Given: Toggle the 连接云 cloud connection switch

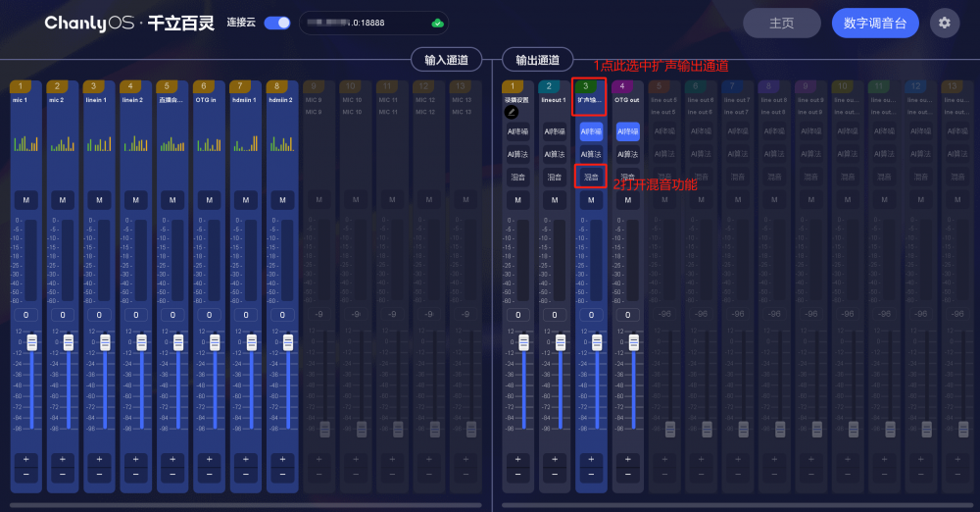Looking at the screenshot, I should [x=277, y=23].
